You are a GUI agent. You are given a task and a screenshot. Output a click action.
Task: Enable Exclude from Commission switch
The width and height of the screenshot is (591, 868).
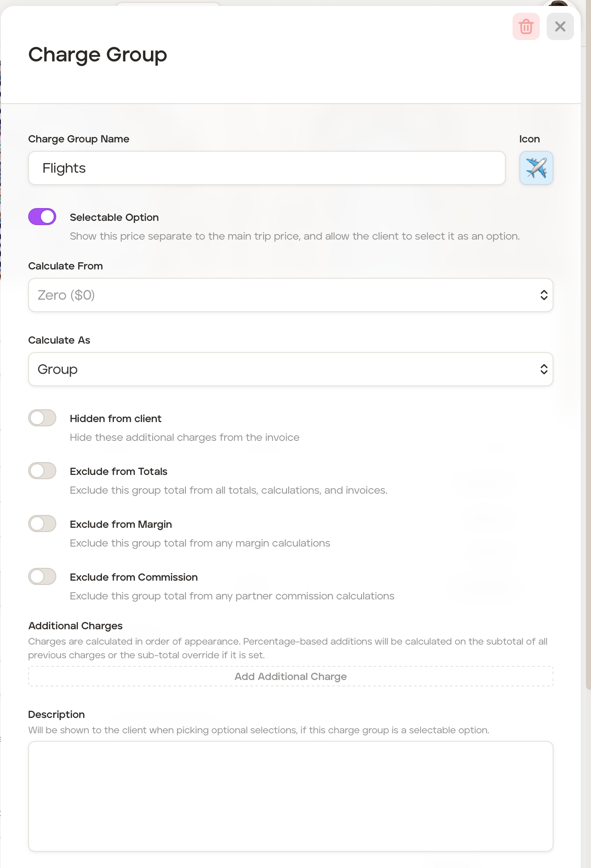point(42,576)
